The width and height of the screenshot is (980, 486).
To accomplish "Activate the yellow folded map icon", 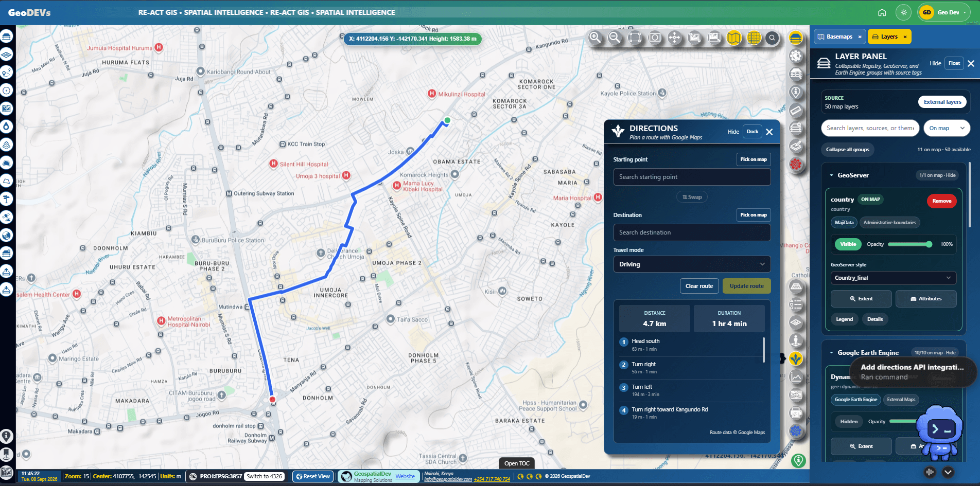I will point(734,38).
